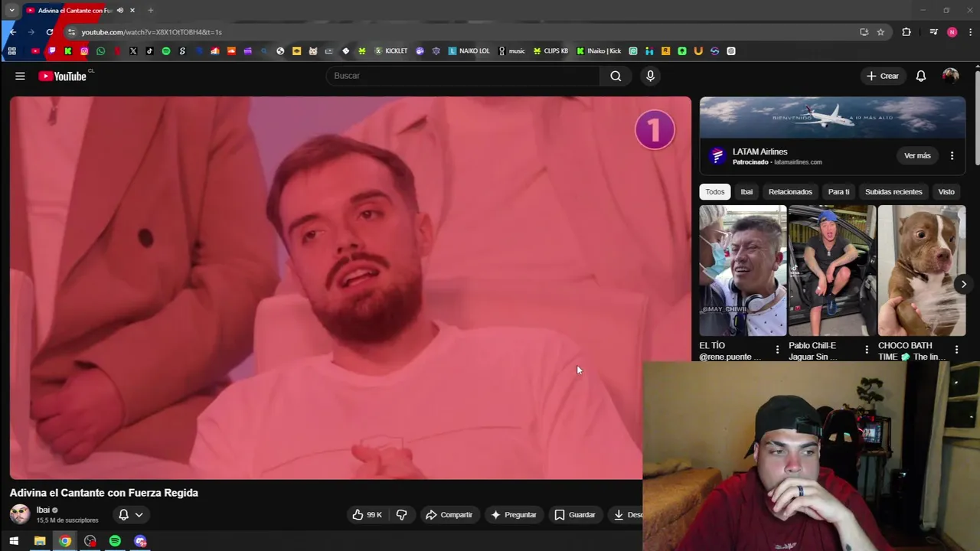Expand notification options next to bell
980x551 pixels.
[139, 515]
